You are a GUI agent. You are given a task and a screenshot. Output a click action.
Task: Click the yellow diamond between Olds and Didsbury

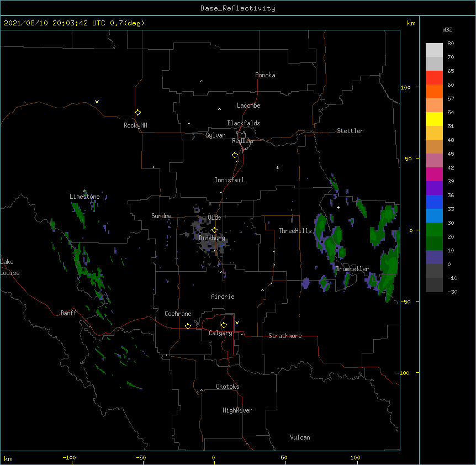pyautogui.click(x=214, y=230)
